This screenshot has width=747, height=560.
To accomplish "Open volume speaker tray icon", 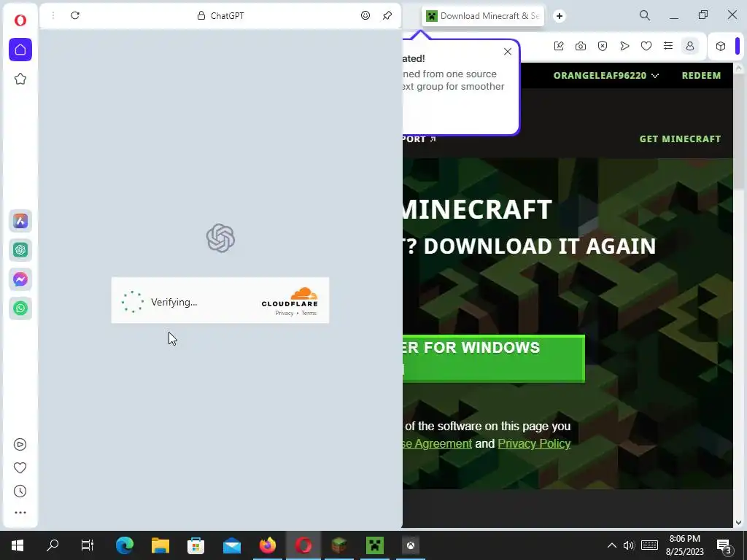I will pos(629,545).
